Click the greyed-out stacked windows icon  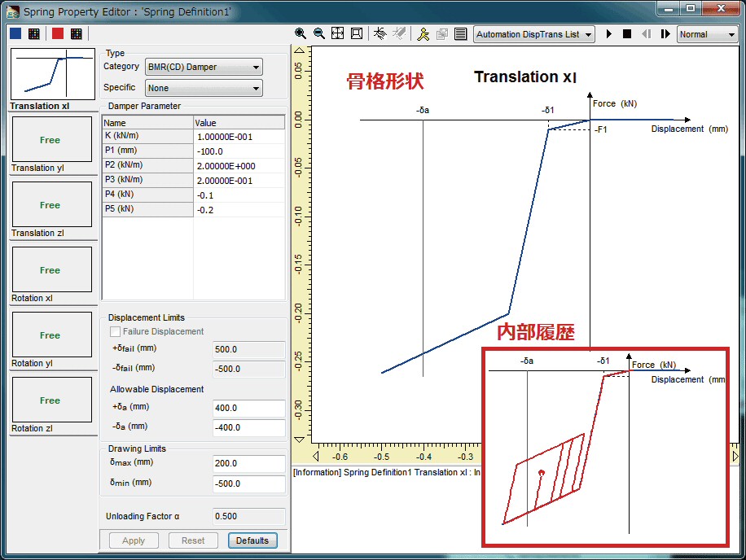point(442,33)
